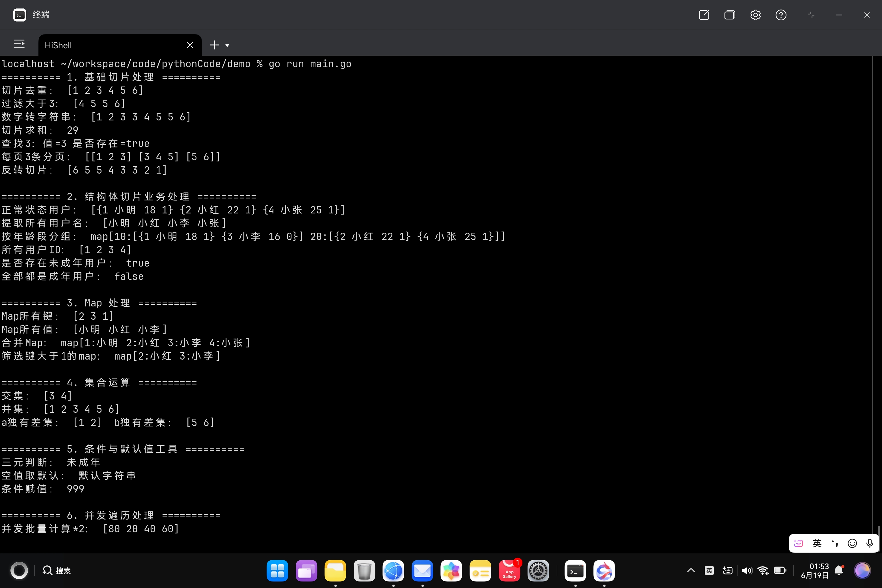Image resolution: width=882 pixels, height=588 pixels.
Task: Add a new terminal tab
Action: tap(215, 45)
